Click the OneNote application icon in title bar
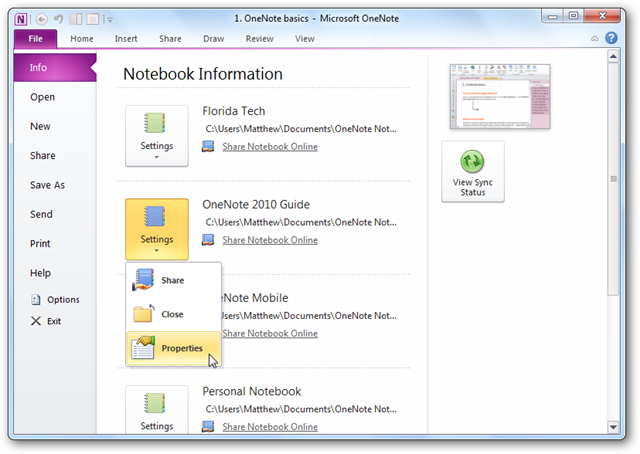This screenshot has height=454, width=640. 21,19
